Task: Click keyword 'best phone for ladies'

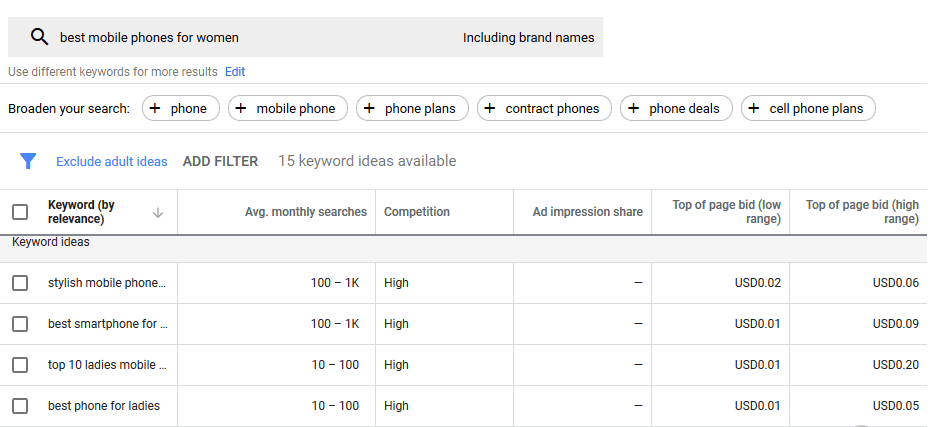Action: [104, 405]
